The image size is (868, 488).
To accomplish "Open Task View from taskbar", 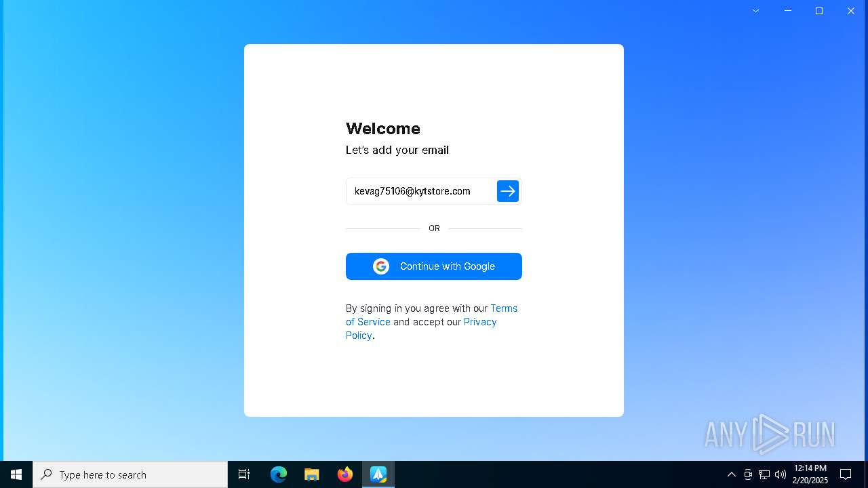I will (x=244, y=474).
